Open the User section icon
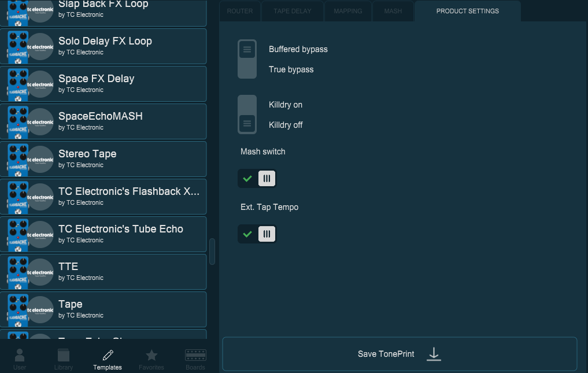This screenshot has height=373, width=588. coord(20,355)
